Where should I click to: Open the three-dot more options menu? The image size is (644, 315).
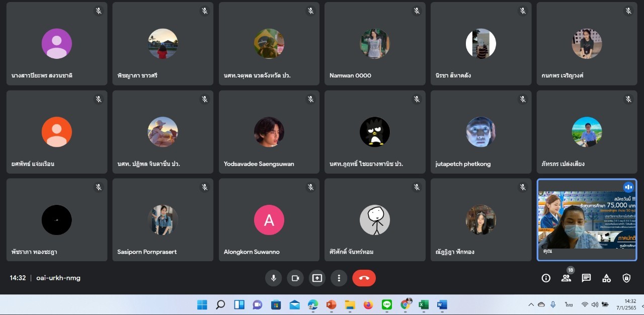tap(339, 278)
